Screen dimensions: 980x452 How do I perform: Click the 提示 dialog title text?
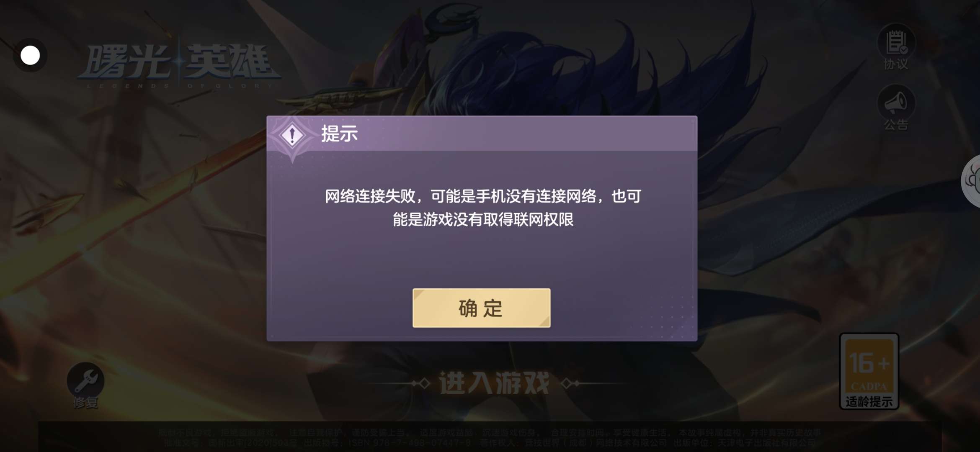click(x=339, y=134)
